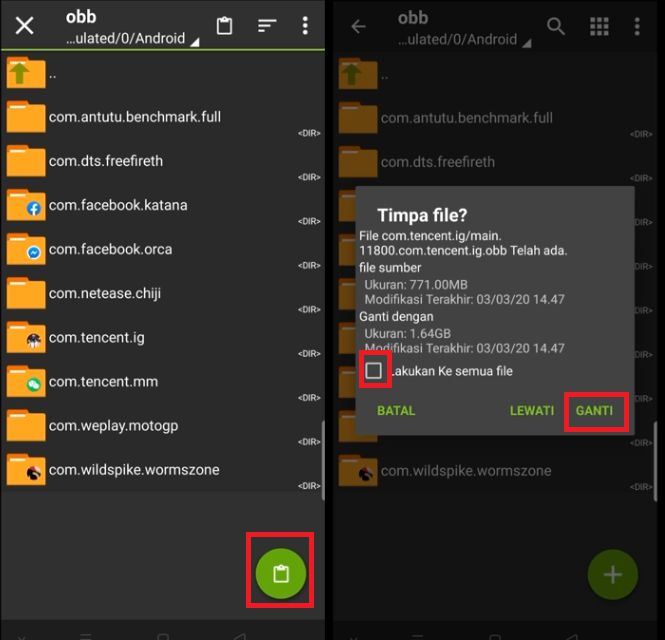
Task: Open com.tencent.mm folder icon
Action: coord(26,382)
